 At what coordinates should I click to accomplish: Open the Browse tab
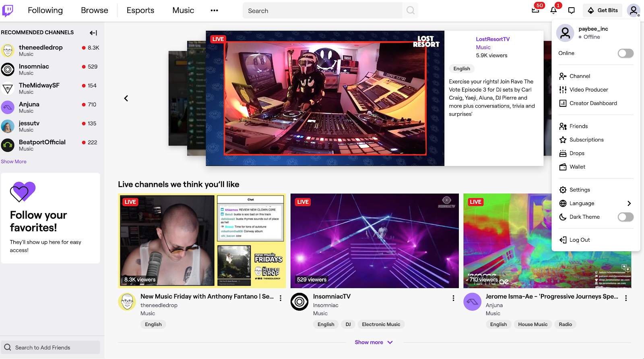click(x=95, y=10)
